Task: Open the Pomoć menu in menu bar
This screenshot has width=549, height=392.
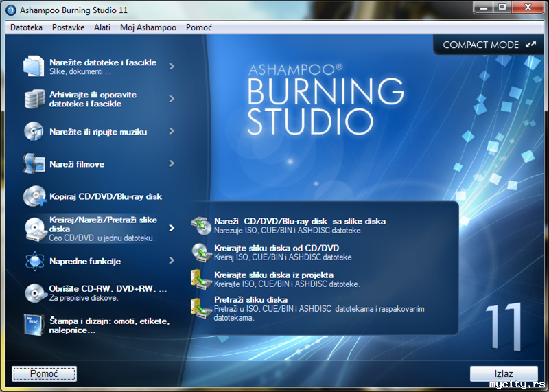Action: tap(199, 27)
